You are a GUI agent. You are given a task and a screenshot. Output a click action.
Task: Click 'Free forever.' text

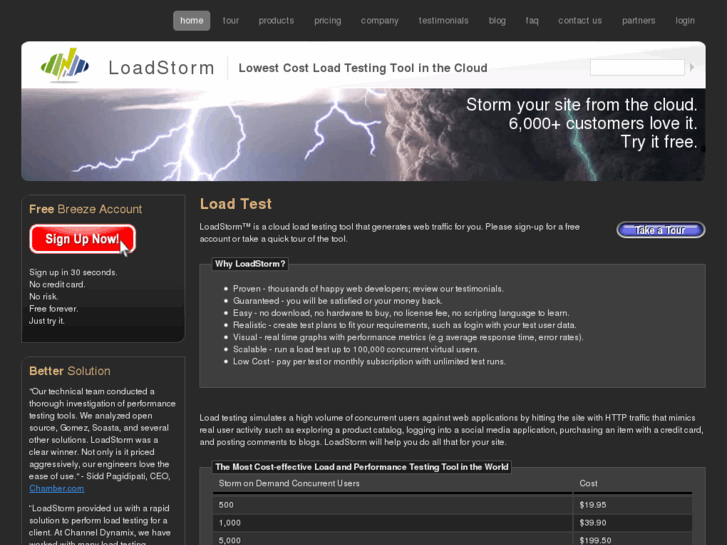point(53,308)
